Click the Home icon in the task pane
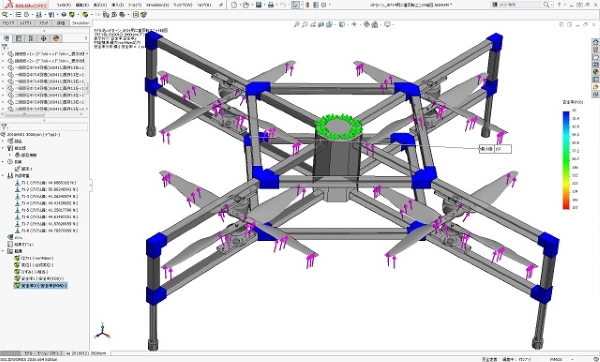 [595, 42]
